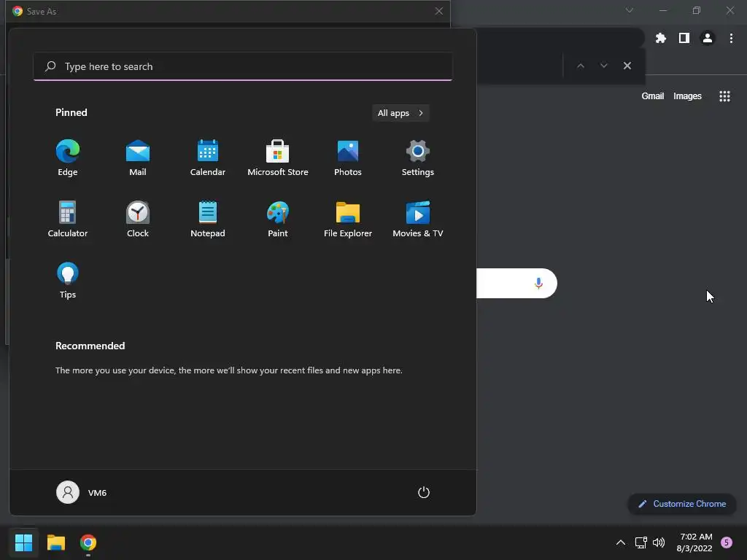This screenshot has width=747, height=560.
Task: Open the Tips app
Action: click(68, 280)
